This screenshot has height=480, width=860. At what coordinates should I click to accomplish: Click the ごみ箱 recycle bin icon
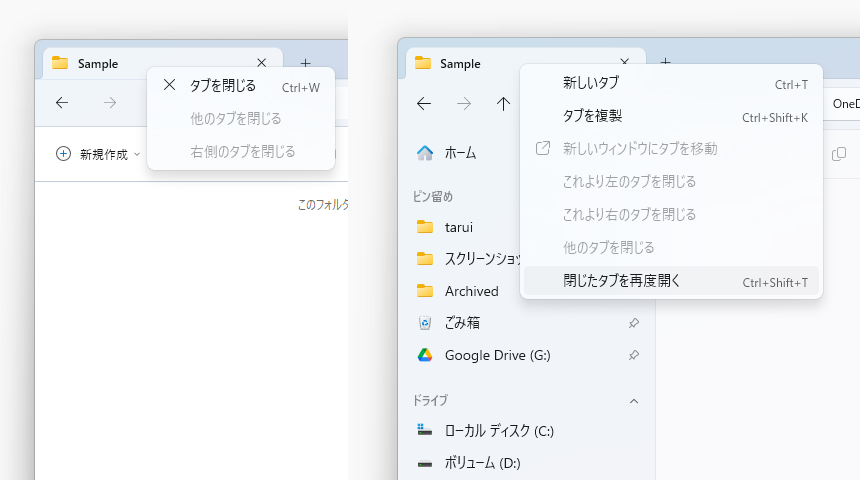(425, 323)
